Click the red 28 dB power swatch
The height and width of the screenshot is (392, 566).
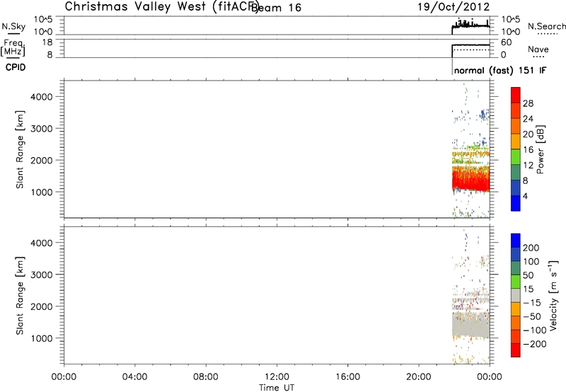[x=516, y=95]
